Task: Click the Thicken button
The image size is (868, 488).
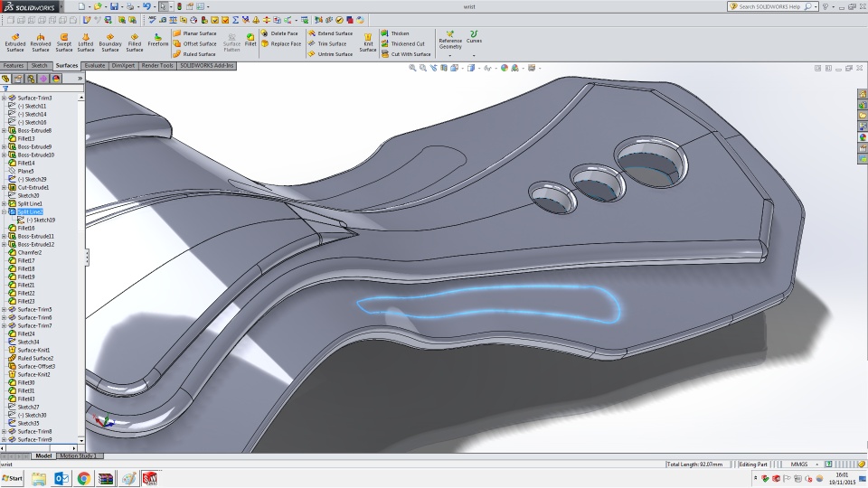Action: point(399,33)
